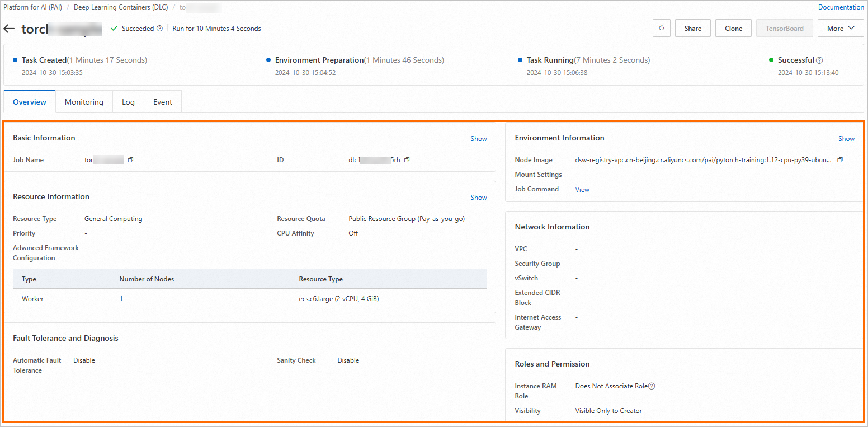Viewport: 868px width, 427px height.
Task: Click Public Resource Group (Pay-as-you-go) value
Action: [407, 219]
